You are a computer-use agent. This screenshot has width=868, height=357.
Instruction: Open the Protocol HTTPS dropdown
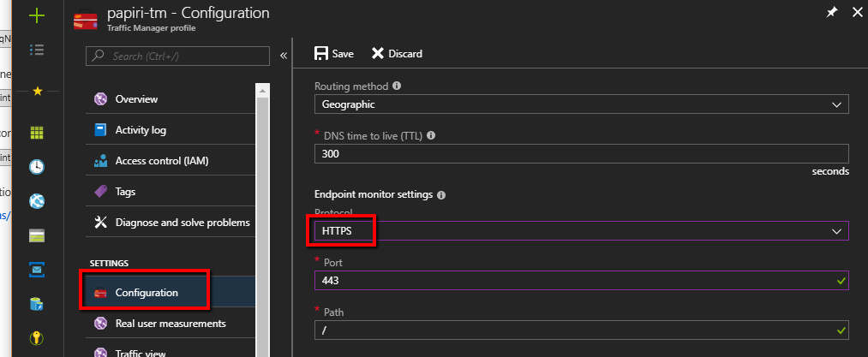point(581,231)
